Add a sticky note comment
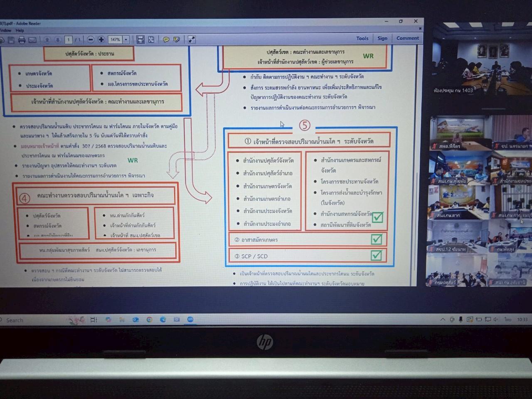The height and width of the screenshot is (399, 532). pos(166,39)
